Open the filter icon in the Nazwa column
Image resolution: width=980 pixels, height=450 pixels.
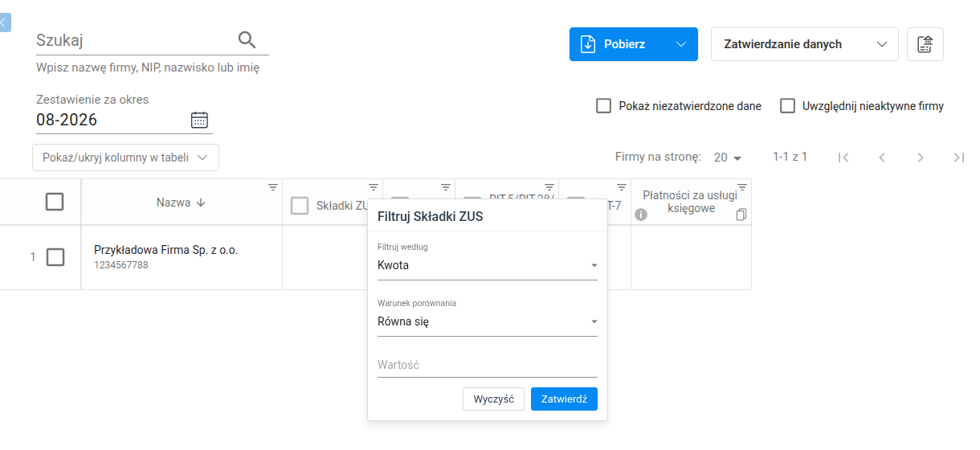coord(273,187)
